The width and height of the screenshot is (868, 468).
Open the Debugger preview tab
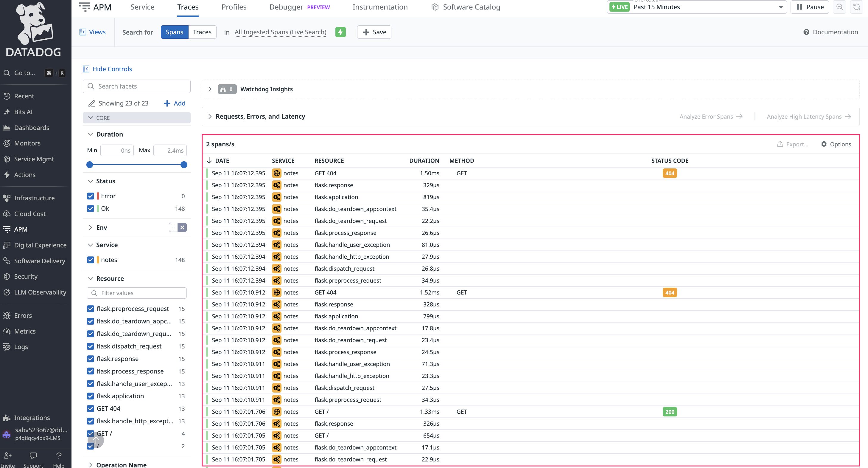pyautogui.click(x=300, y=7)
